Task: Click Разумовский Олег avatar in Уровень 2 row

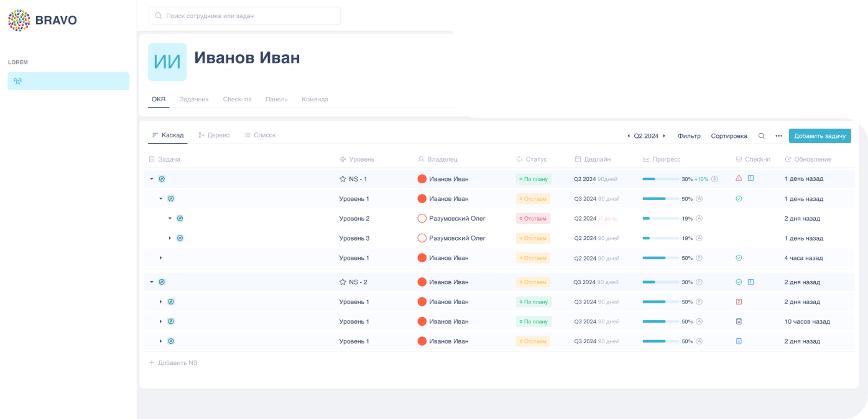Action: click(x=422, y=218)
